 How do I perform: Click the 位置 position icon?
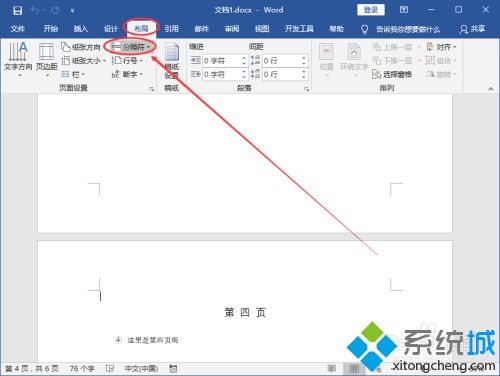click(326, 59)
